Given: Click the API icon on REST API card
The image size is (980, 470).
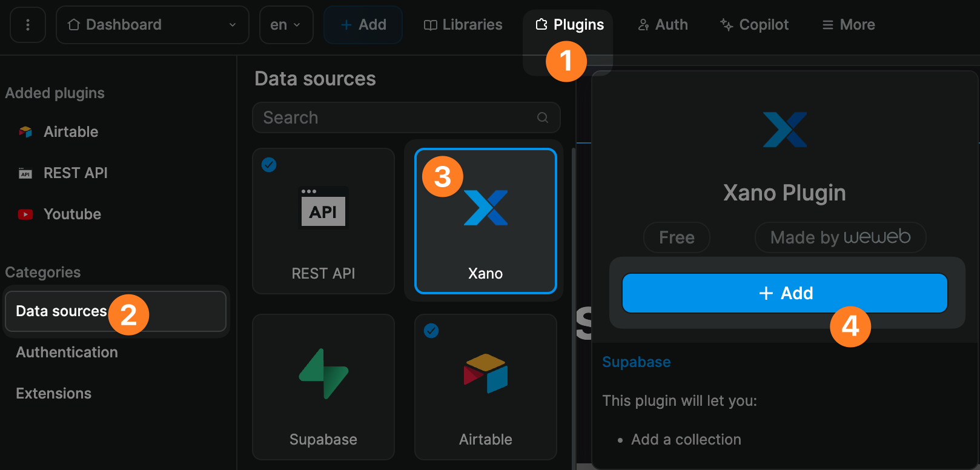Looking at the screenshot, I should coord(323,207).
